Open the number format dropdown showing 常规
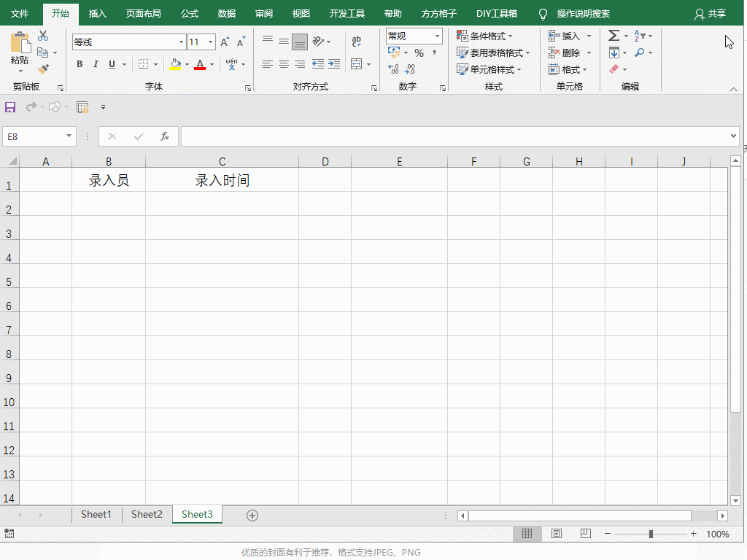 click(437, 36)
